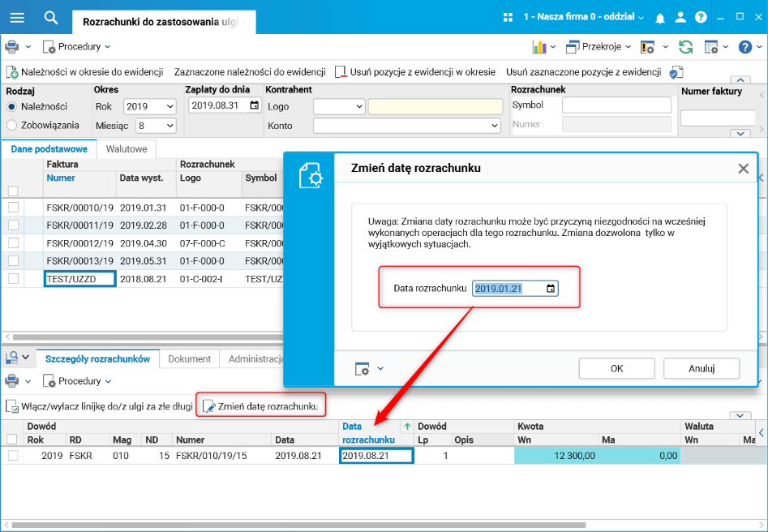Check the TEST/UZZD row checkbox
Image resolution: width=768 pixels, height=532 pixels.
pos(13,278)
